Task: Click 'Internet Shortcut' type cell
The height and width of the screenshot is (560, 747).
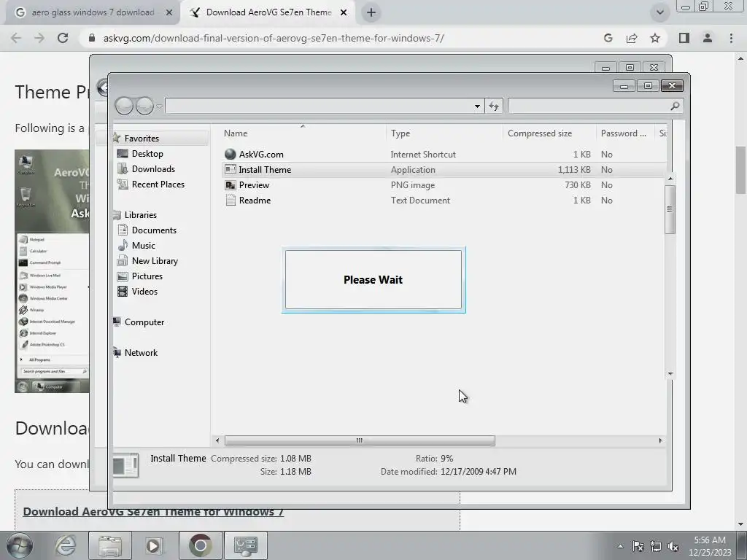Action: tap(423, 155)
